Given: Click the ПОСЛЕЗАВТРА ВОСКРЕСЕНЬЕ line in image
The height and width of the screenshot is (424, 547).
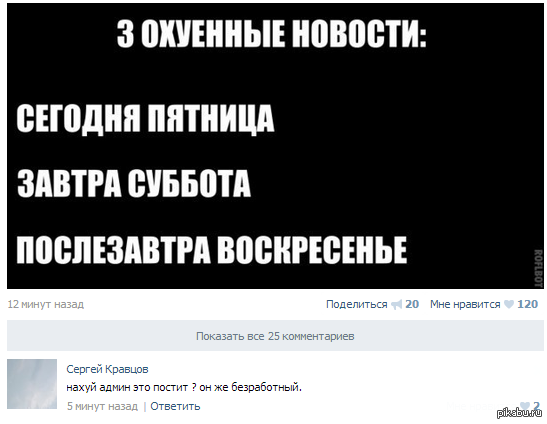Looking at the screenshot, I should [x=211, y=250].
